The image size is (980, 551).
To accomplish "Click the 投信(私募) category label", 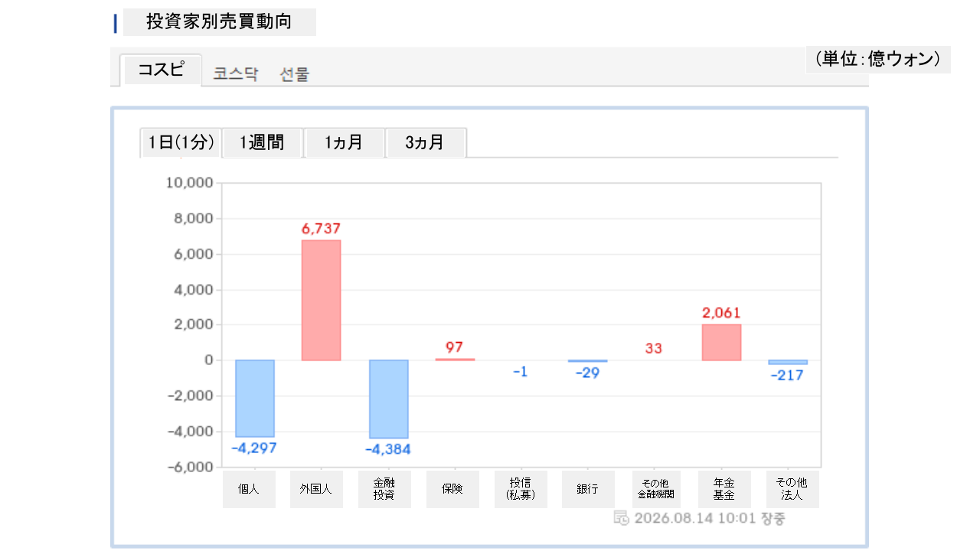I will point(521,489).
